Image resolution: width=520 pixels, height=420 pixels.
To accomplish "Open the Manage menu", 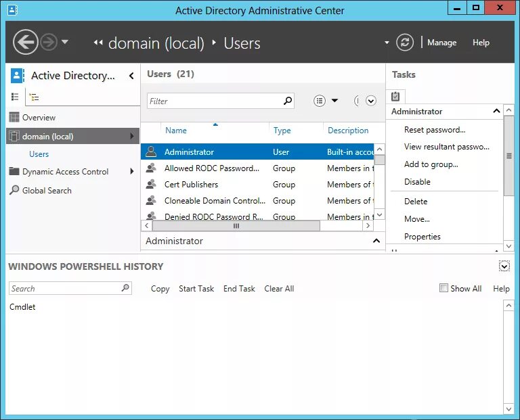I will click(x=441, y=43).
